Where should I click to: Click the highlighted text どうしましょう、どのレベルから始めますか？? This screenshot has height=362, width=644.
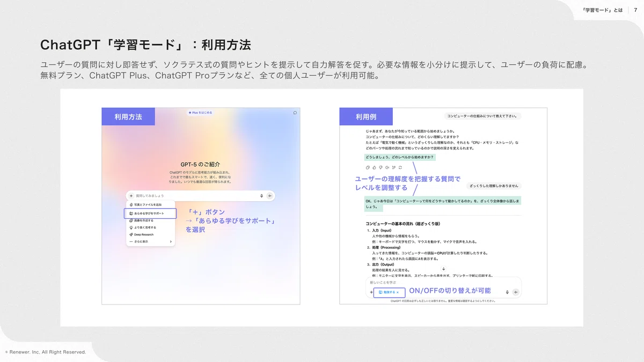[x=400, y=157]
